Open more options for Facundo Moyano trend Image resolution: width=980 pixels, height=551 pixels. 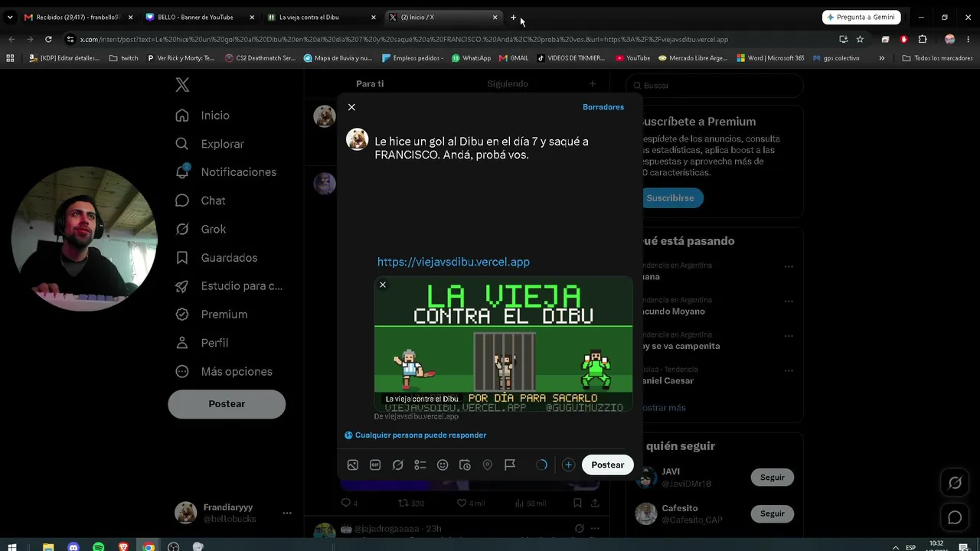(x=789, y=302)
